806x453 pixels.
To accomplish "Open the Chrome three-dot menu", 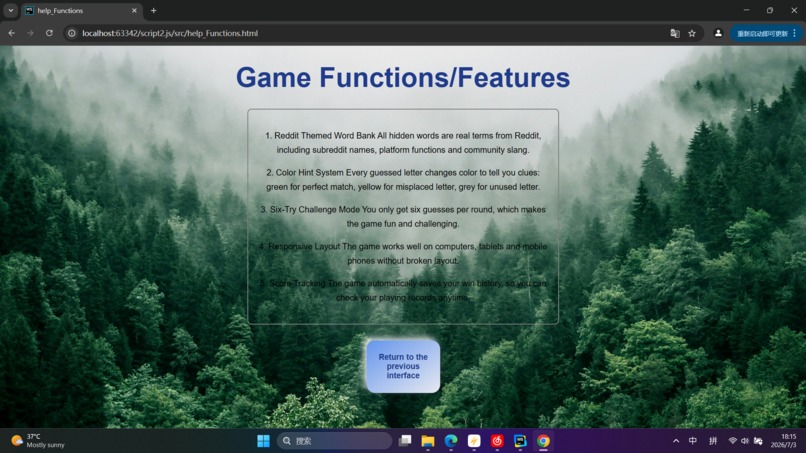I will click(x=795, y=33).
